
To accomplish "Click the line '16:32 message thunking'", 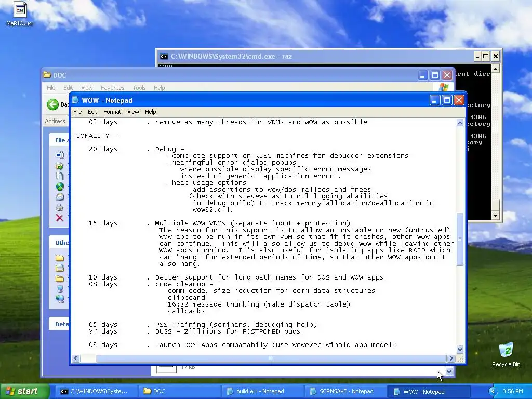I will [259, 304].
